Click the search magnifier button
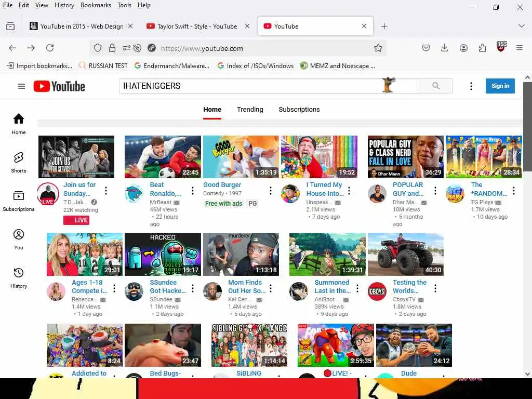 (436, 86)
